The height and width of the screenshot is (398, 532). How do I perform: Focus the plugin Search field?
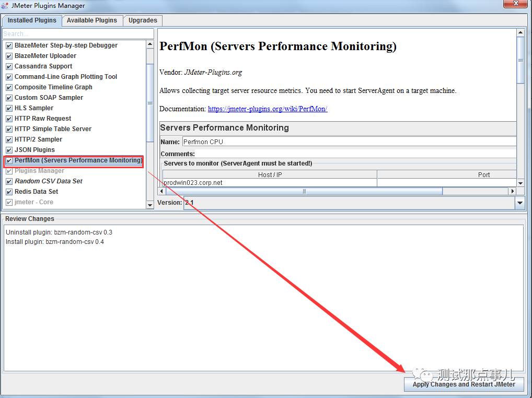tap(78, 34)
